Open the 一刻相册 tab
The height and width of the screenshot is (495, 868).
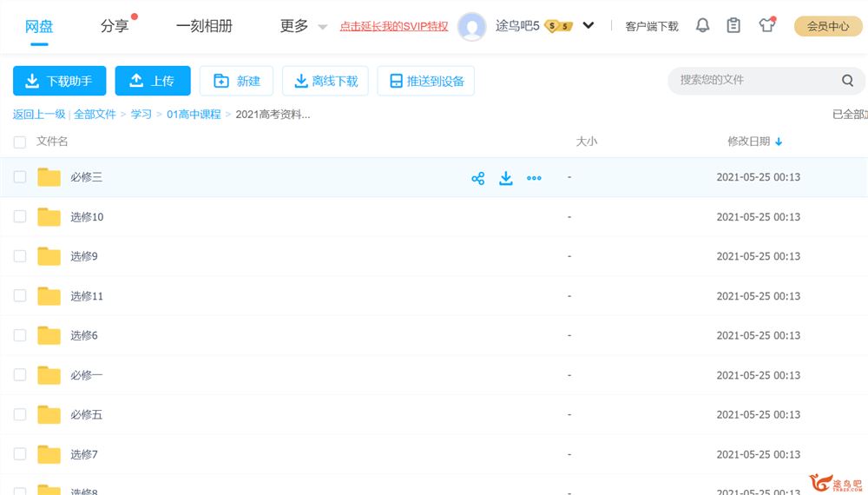point(204,26)
